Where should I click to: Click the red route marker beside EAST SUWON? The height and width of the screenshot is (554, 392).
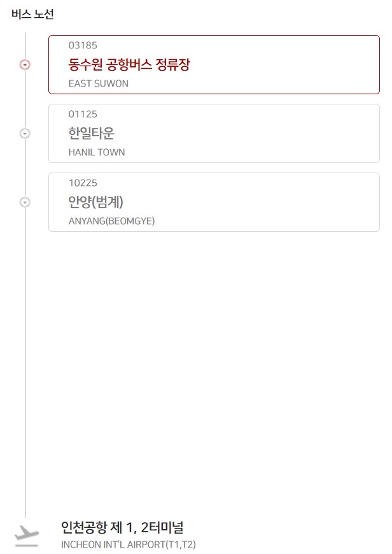pos(25,64)
